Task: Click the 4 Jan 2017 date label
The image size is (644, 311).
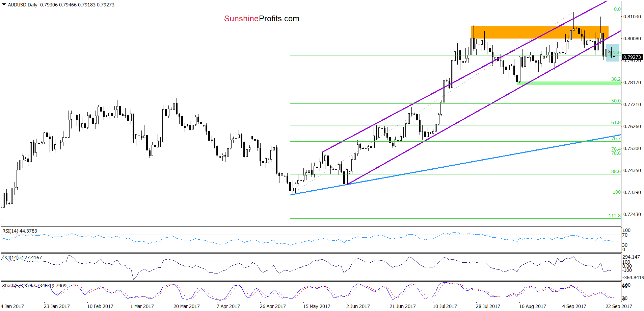Action: pyautogui.click(x=12, y=306)
